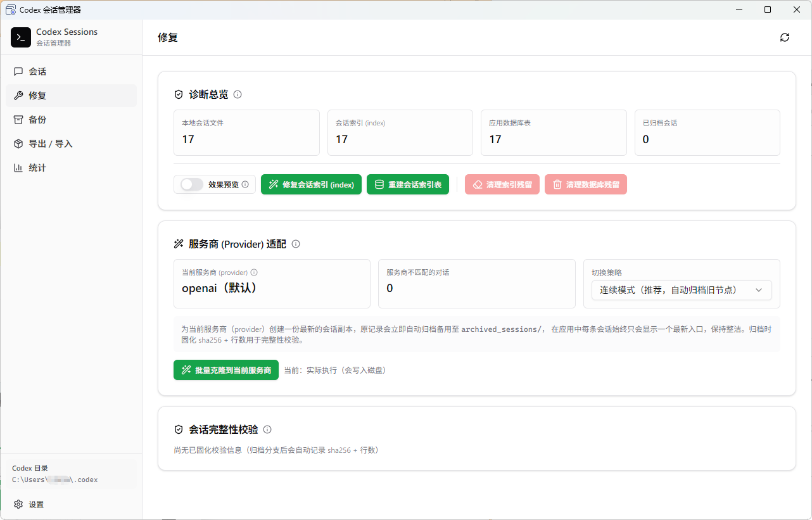Go to 备份 in the sidebar
This screenshot has width=812, height=520.
point(71,120)
